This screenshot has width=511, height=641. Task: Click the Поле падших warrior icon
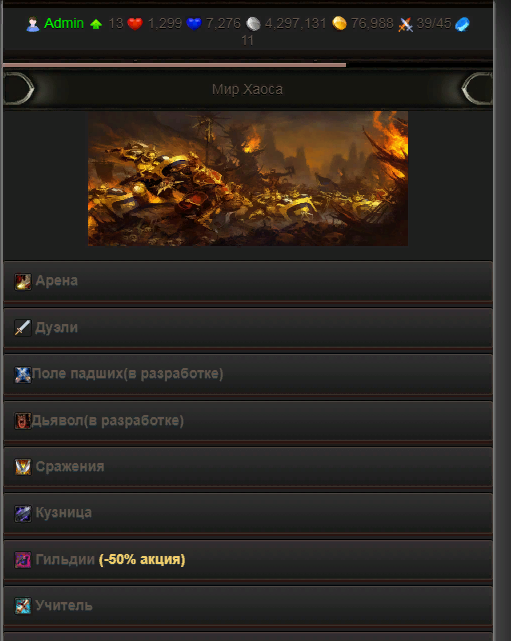tap(23, 374)
